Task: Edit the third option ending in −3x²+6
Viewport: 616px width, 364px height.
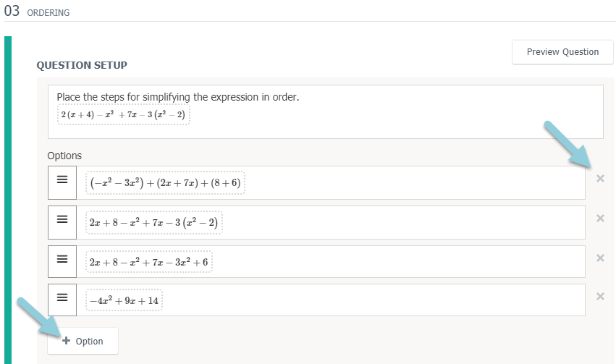Action: 148,262
